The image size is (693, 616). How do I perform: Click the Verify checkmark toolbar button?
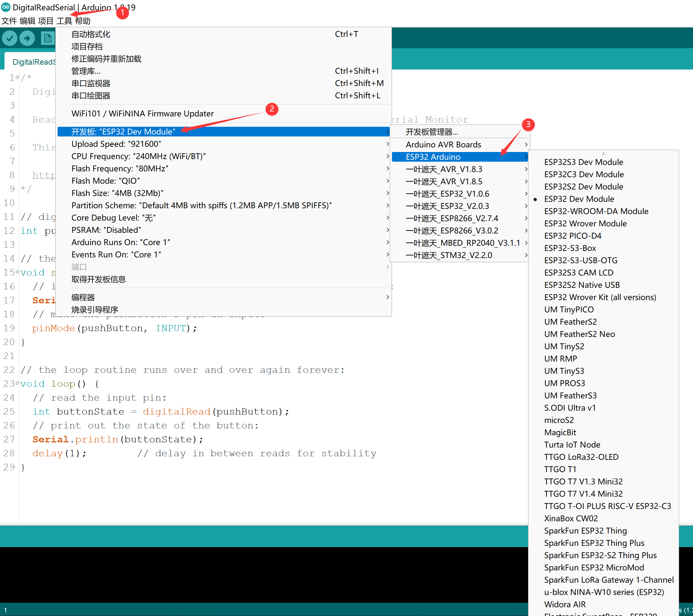(10, 38)
